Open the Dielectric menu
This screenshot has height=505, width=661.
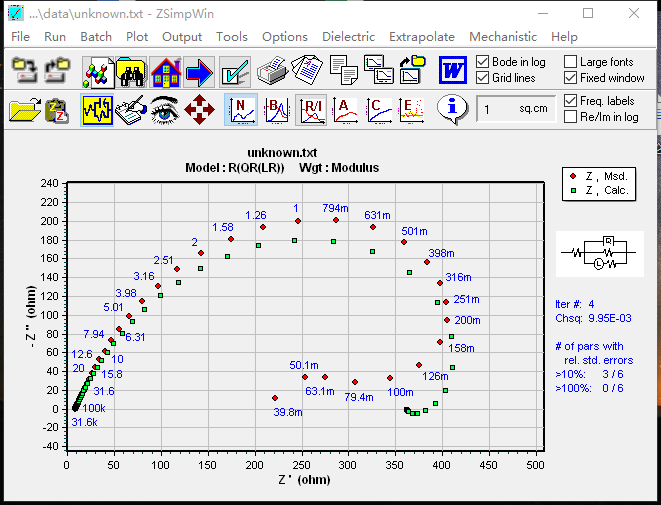(348, 37)
